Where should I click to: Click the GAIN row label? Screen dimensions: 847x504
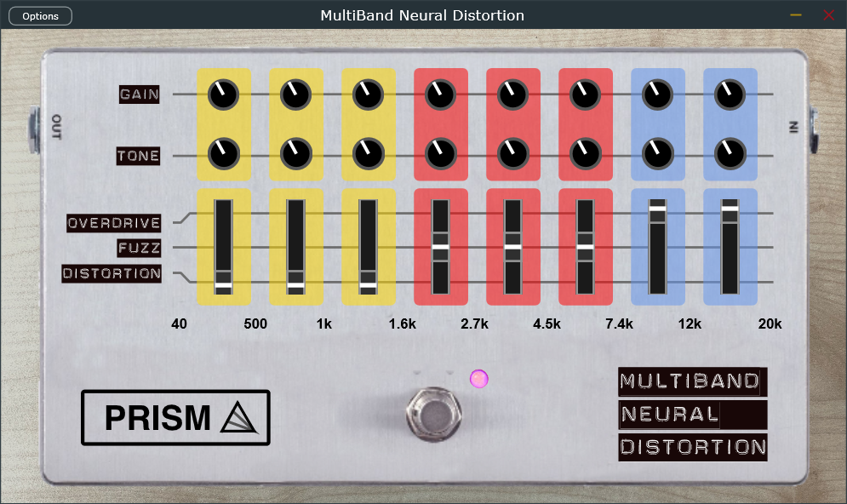click(x=140, y=94)
